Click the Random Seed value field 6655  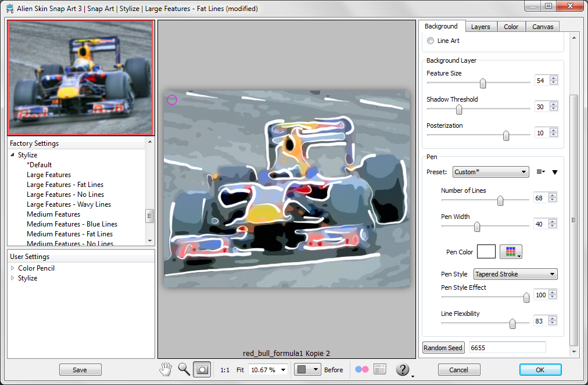coord(507,347)
